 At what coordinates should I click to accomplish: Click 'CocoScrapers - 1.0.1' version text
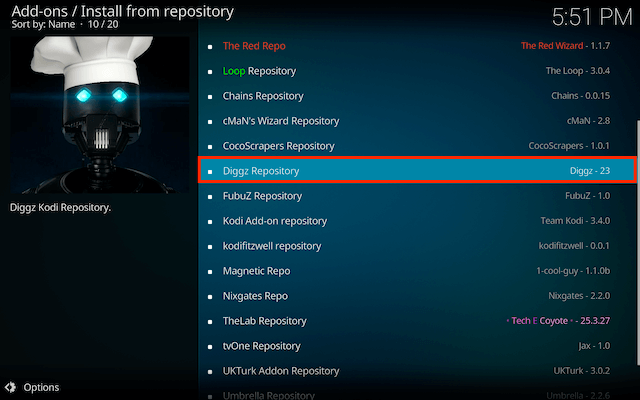[x=569, y=146]
